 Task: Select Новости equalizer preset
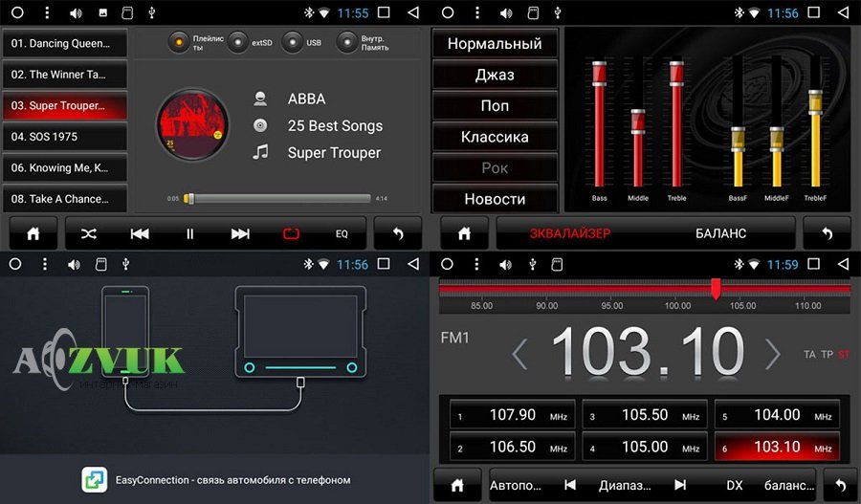tap(495, 199)
